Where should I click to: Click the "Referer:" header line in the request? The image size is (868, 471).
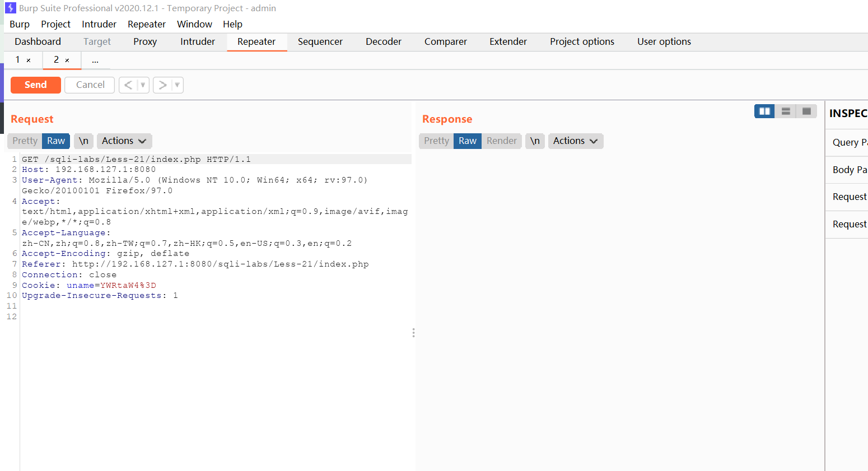[195, 264]
